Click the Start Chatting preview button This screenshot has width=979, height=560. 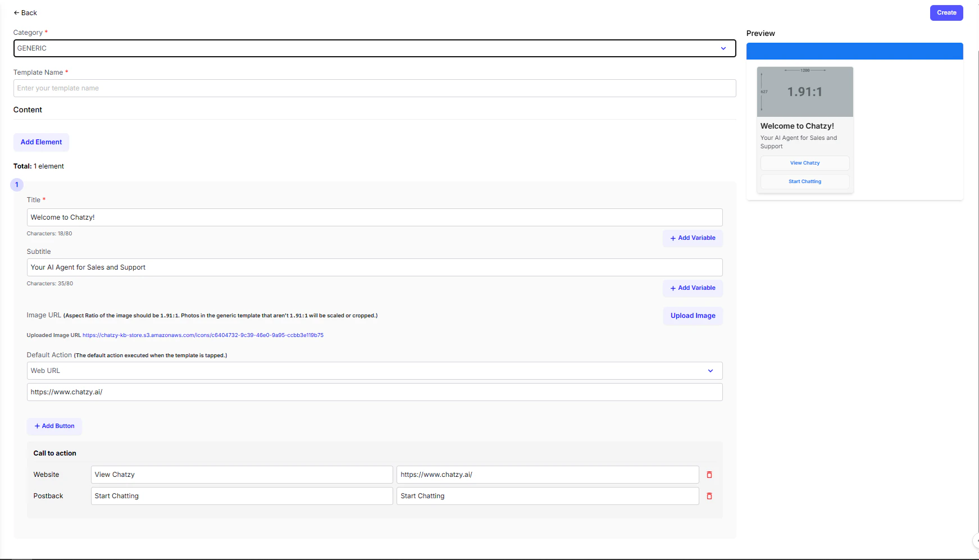tap(805, 181)
